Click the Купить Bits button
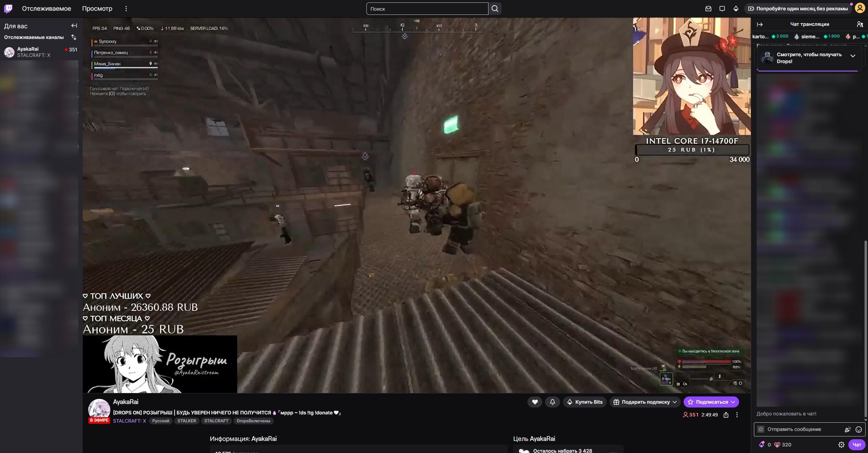The height and width of the screenshot is (453, 868). 585,402
